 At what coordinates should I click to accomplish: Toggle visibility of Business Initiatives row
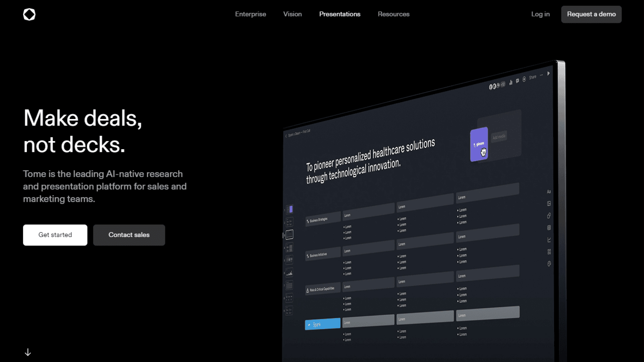(x=308, y=255)
